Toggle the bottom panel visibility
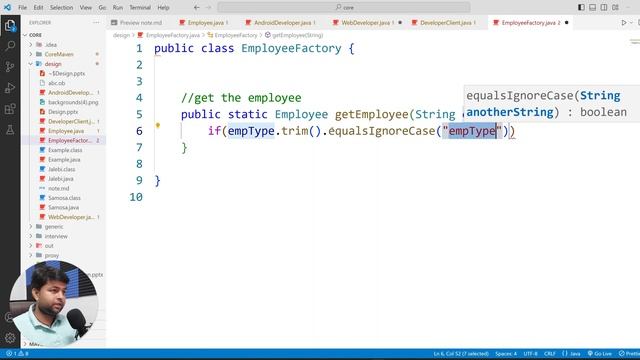This screenshot has width=640, height=360. click(x=592, y=7)
